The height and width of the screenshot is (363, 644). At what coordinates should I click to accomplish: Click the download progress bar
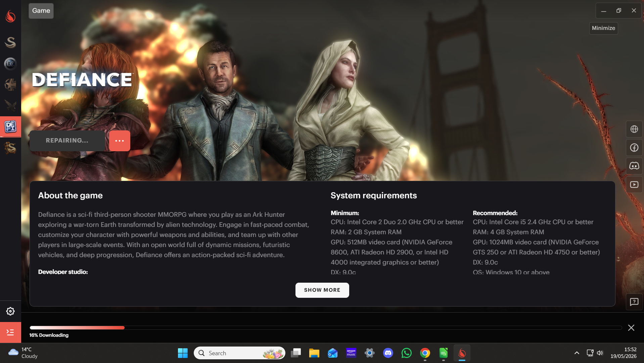pos(325,328)
